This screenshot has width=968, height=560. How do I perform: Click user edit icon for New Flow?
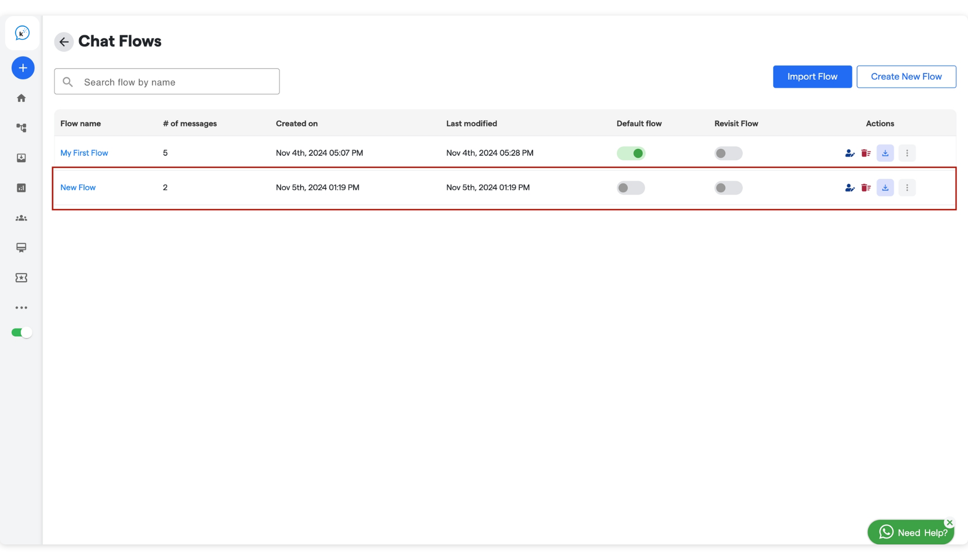click(850, 188)
